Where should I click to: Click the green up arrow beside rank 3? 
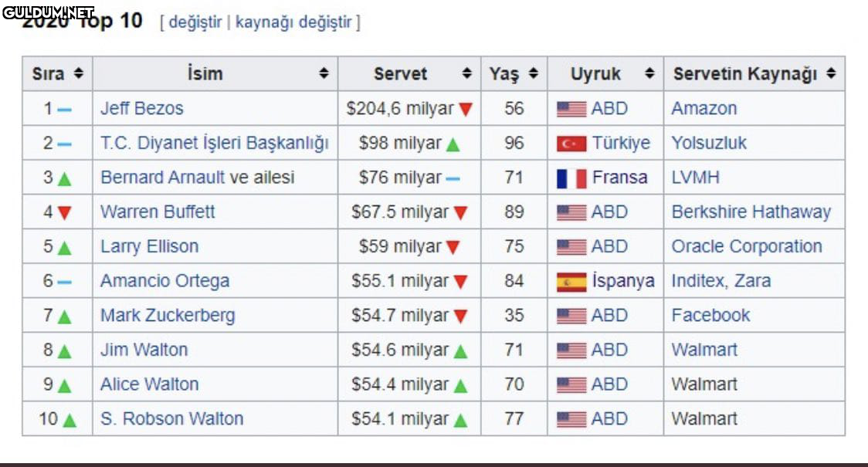coord(64,178)
